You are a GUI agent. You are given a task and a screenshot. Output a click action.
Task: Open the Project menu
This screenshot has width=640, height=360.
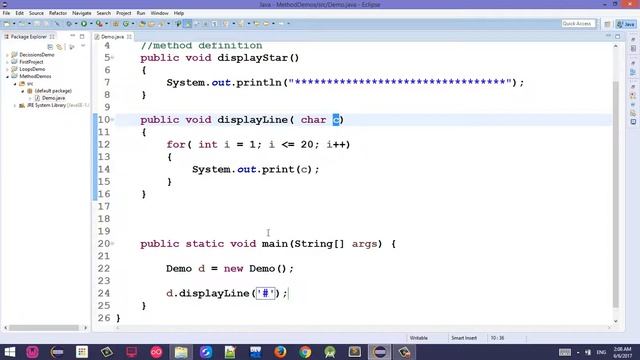[x=124, y=13]
